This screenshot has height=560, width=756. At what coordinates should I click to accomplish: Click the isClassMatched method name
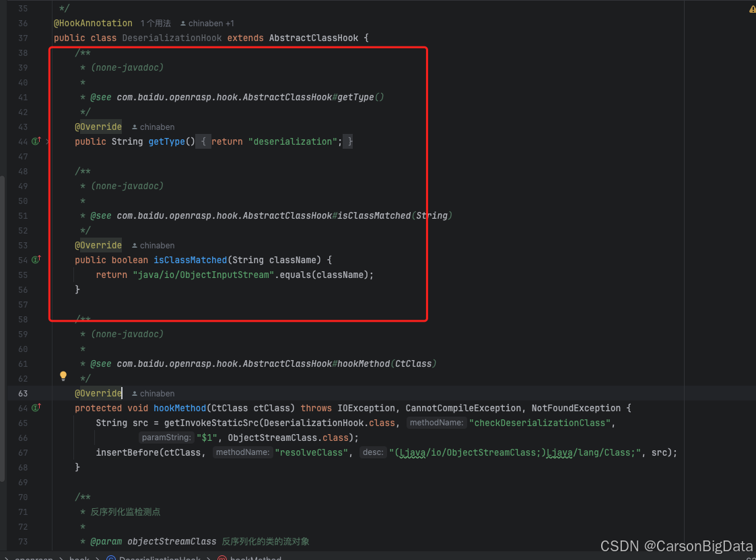[x=190, y=260]
